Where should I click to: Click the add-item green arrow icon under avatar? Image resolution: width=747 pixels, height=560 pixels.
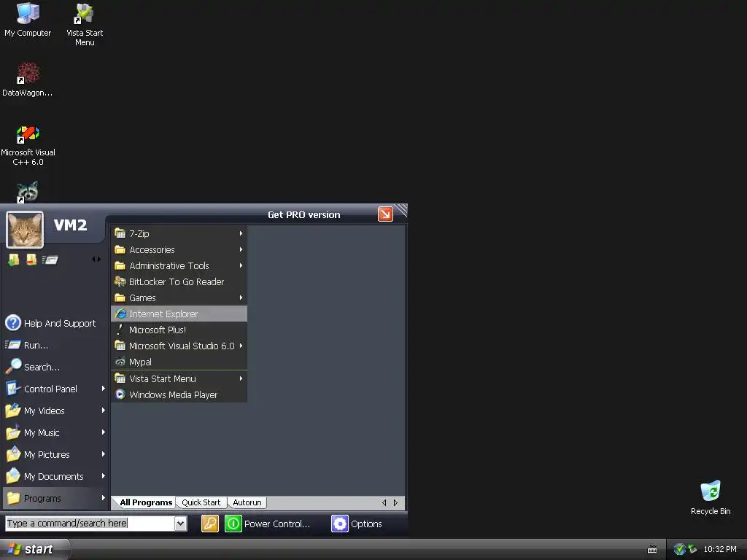[x=14, y=260]
